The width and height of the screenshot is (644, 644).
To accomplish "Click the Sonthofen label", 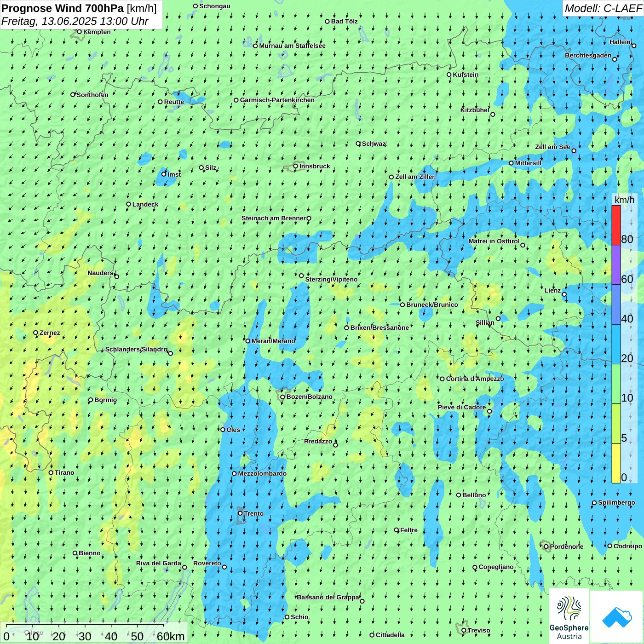I will click(x=92, y=95).
